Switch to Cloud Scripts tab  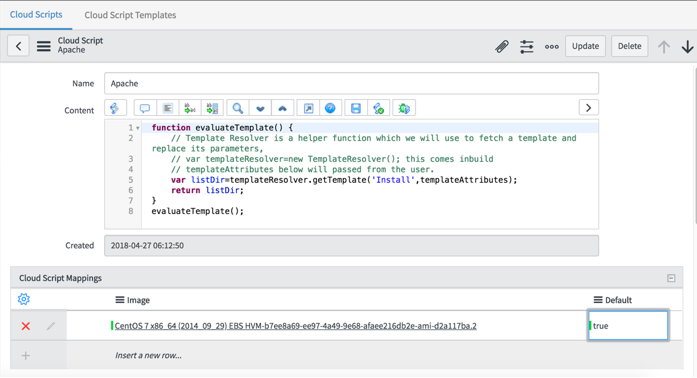(x=36, y=15)
